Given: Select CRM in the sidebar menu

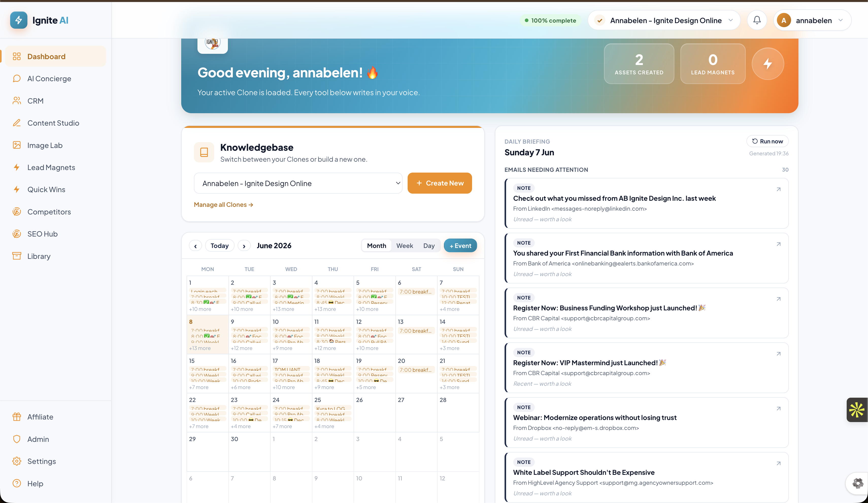Looking at the screenshot, I should pos(55,101).
